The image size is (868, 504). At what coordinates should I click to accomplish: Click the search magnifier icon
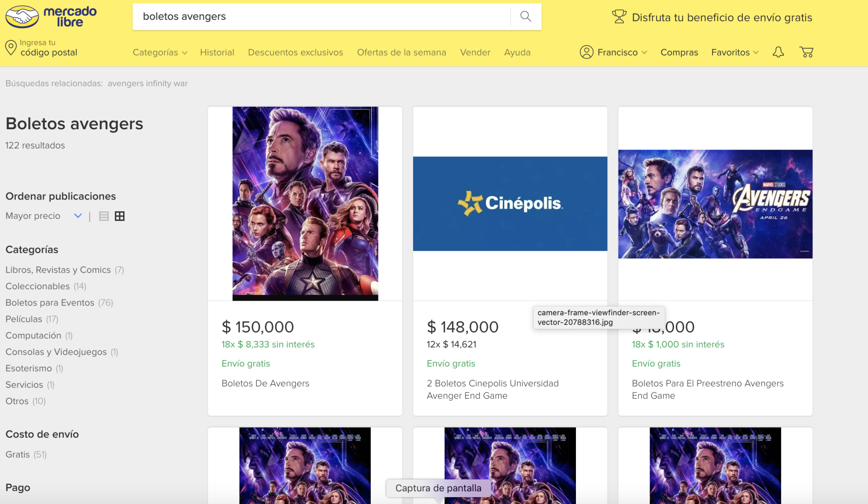(525, 17)
